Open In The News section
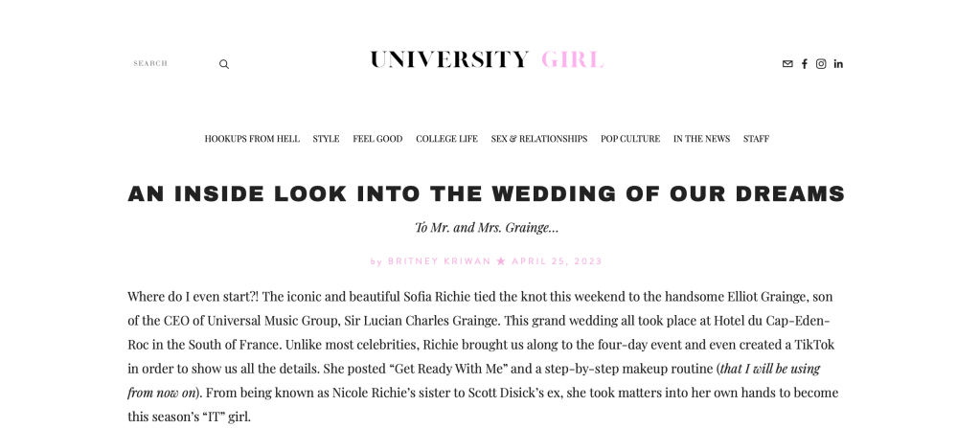This screenshot has height=428, width=980. click(701, 139)
